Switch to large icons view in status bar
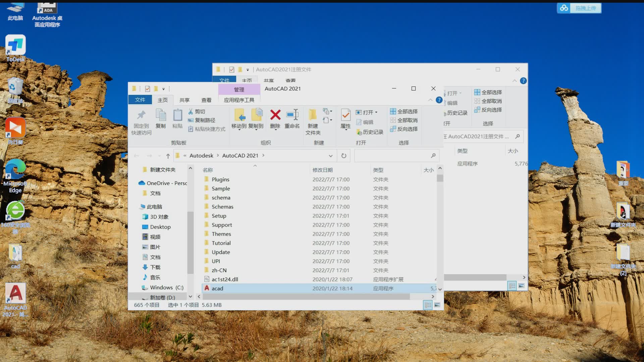The width and height of the screenshot is (644, 362). tap(437, 305)
